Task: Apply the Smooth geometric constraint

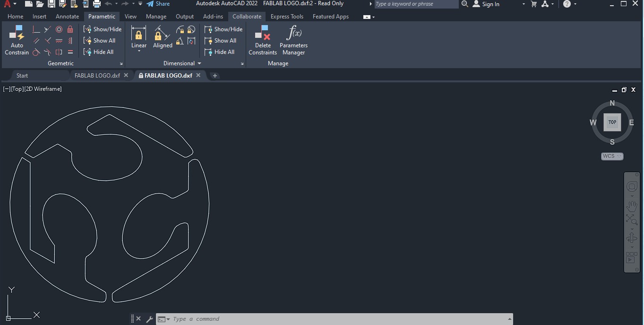Action: point(47,52)
